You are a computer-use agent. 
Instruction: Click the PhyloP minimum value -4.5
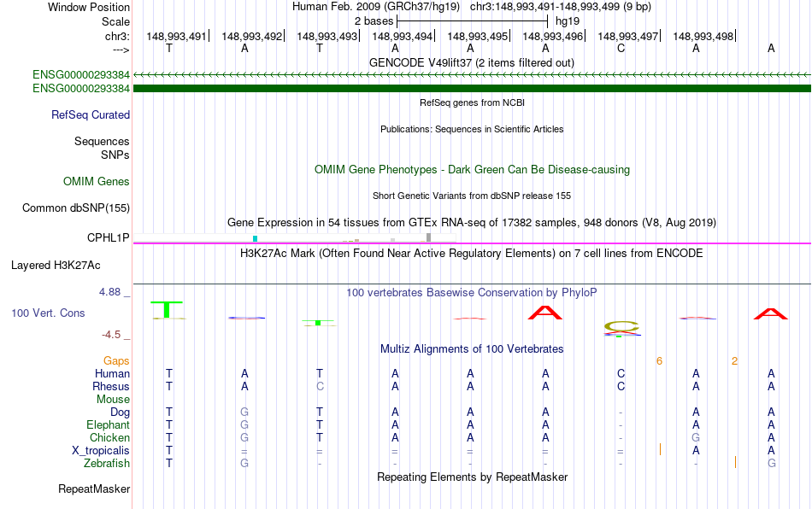(111, 335)
